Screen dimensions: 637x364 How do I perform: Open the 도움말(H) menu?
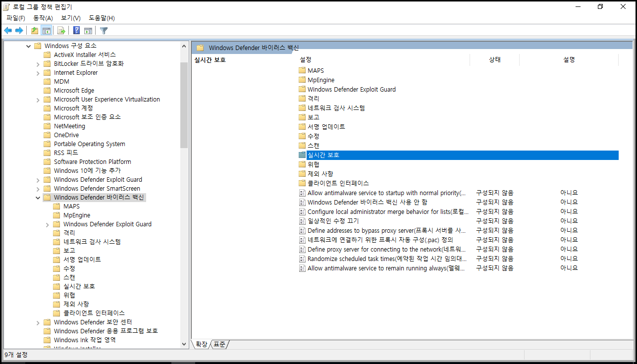click(102, 18)
